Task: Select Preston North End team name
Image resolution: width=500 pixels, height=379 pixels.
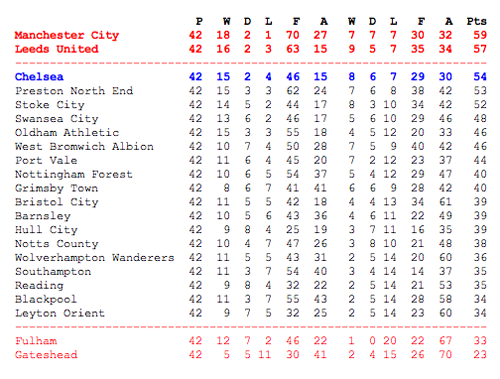Action: (74, 91)
